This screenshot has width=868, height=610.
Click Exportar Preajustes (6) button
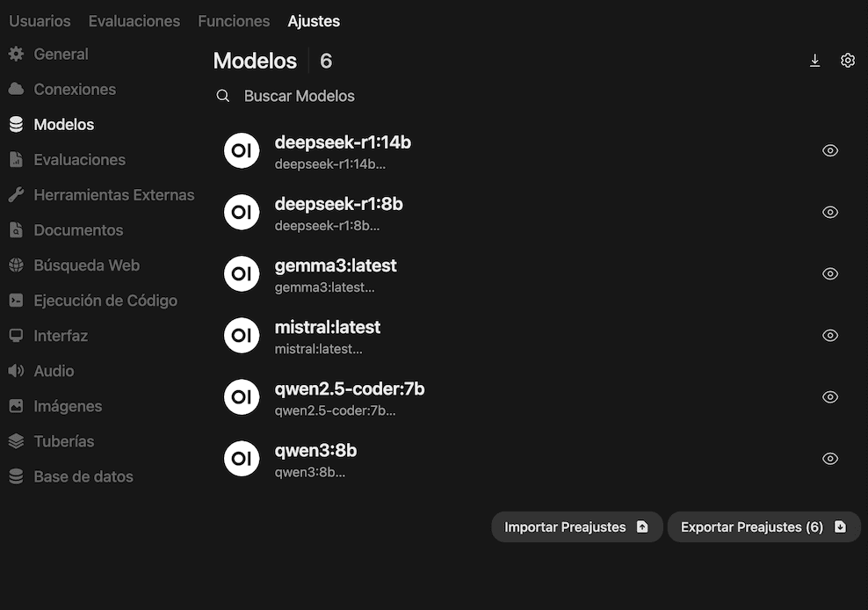coord(763,527)
